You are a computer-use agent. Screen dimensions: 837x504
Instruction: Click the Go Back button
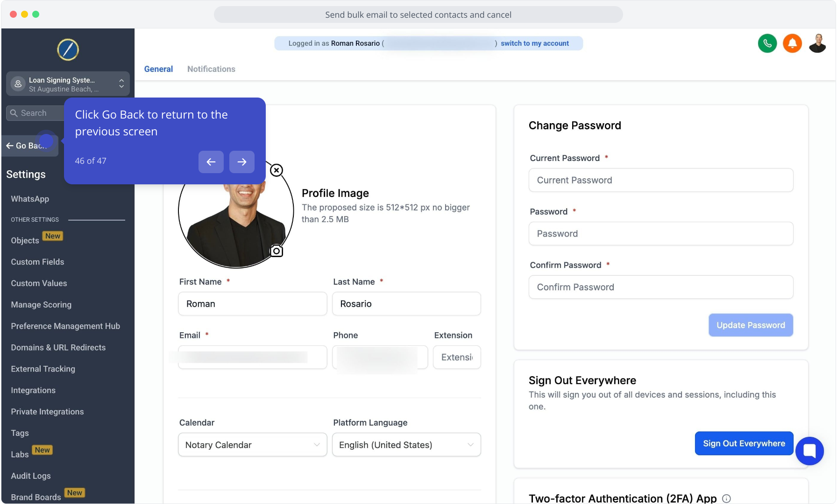(30, 146)
